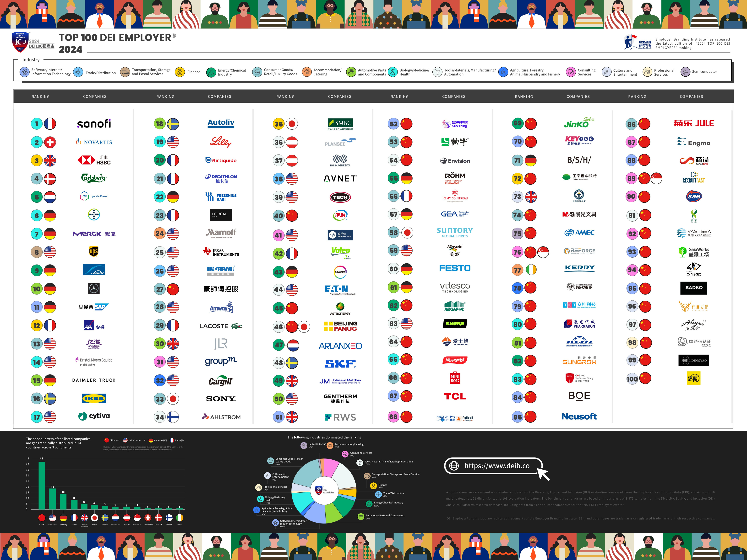This screenshot has width=747, height=560.
Task: Click the China green bar labeled 42
Action: click(41, 485)
